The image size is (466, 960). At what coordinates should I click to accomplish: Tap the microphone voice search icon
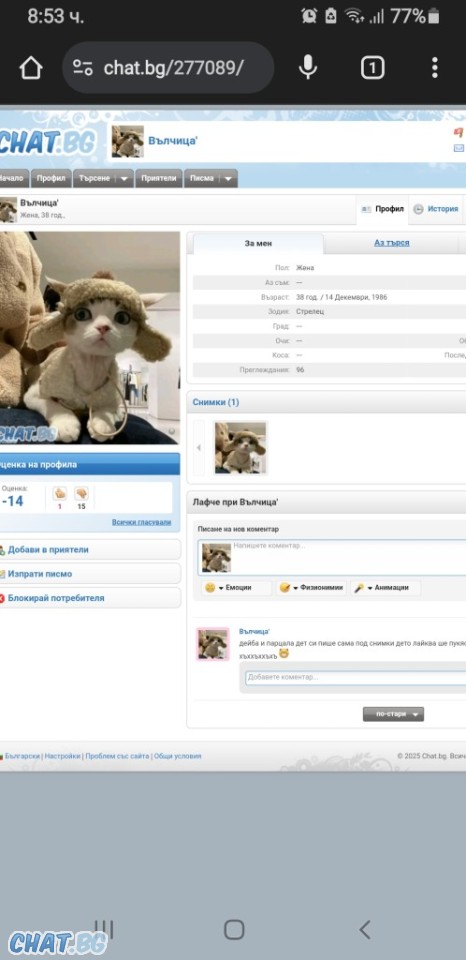(x=308, y=67)
